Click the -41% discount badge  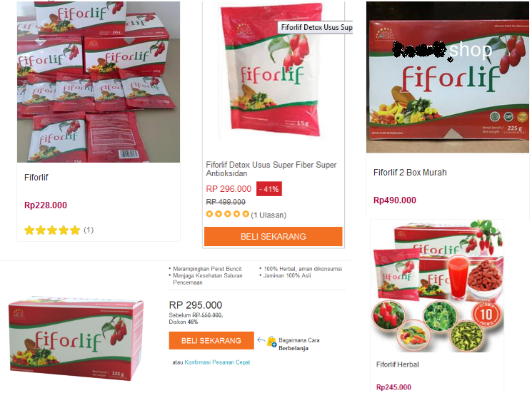(269, 189)
